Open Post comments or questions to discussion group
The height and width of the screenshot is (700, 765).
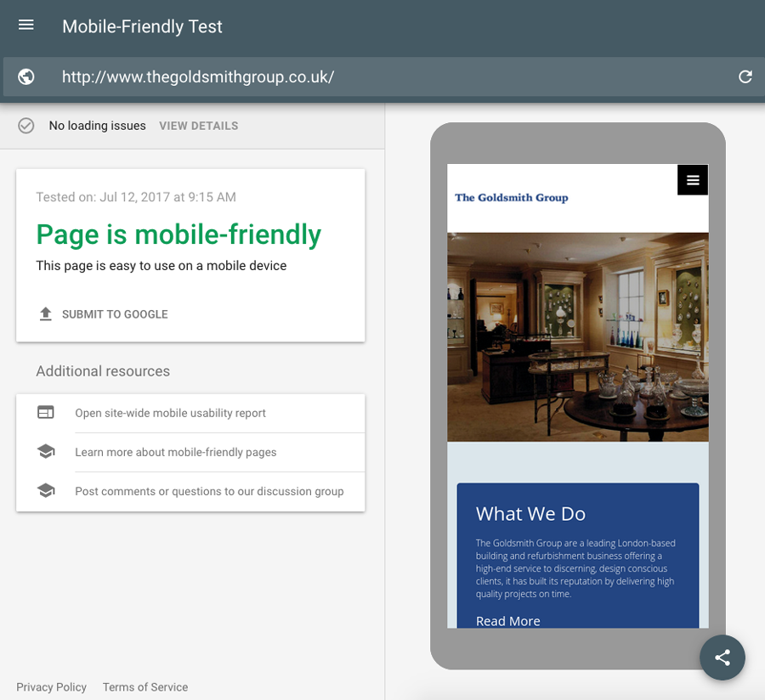tap(209, 491)
